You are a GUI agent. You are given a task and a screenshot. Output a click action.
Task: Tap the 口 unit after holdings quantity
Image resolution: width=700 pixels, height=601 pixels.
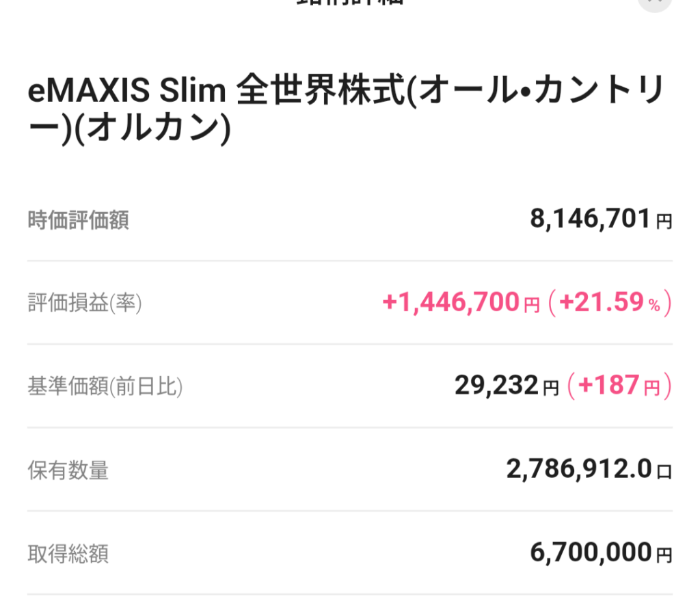coord(664,472)
